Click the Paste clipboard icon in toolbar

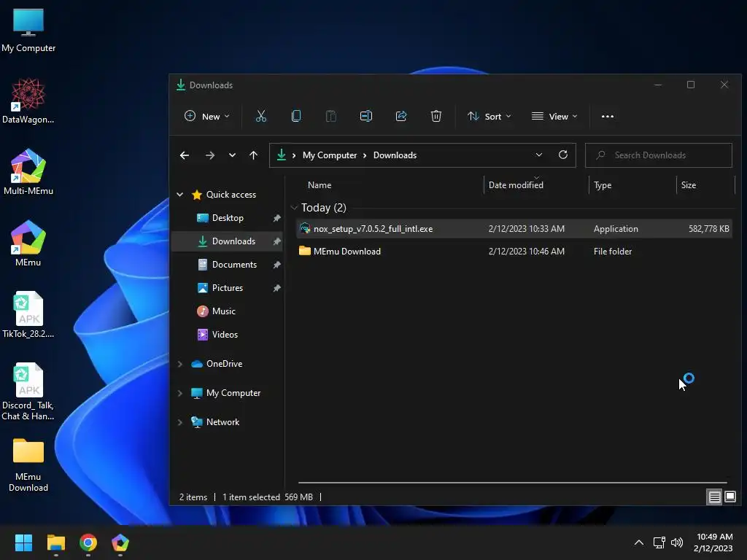pos(330,116)
